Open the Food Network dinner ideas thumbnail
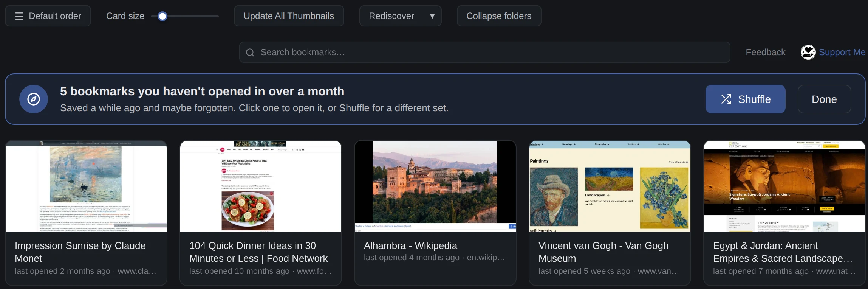868x289 pixels. 261,186
